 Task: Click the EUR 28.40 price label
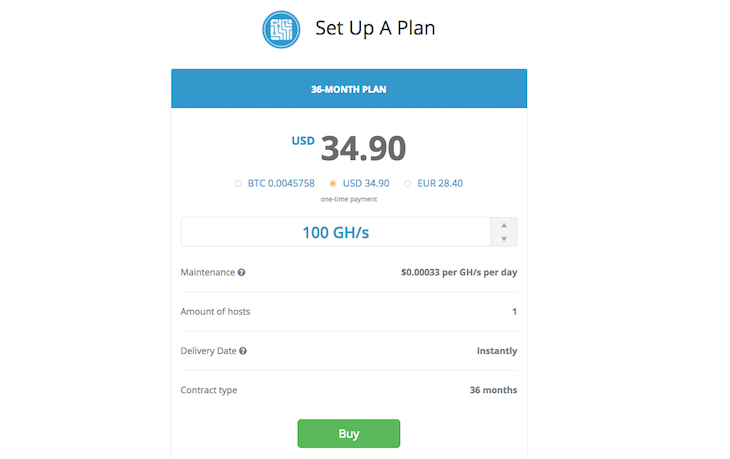coord(440,183)
